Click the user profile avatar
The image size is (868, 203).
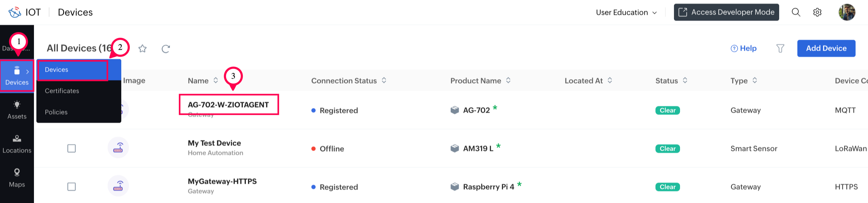click(x=846, y=12)
